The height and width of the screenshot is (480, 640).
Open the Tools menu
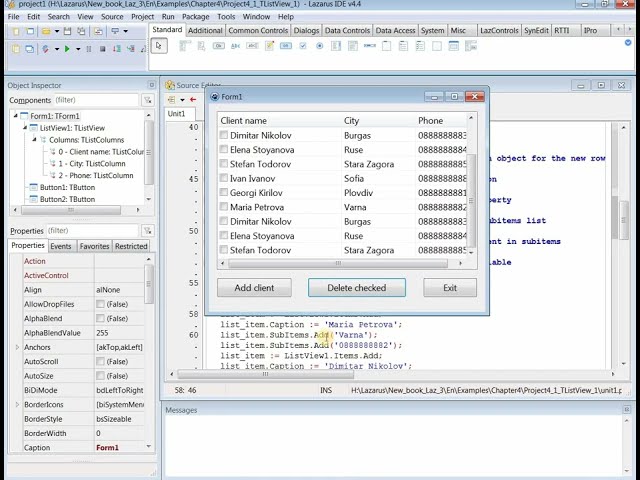point(226,17)
